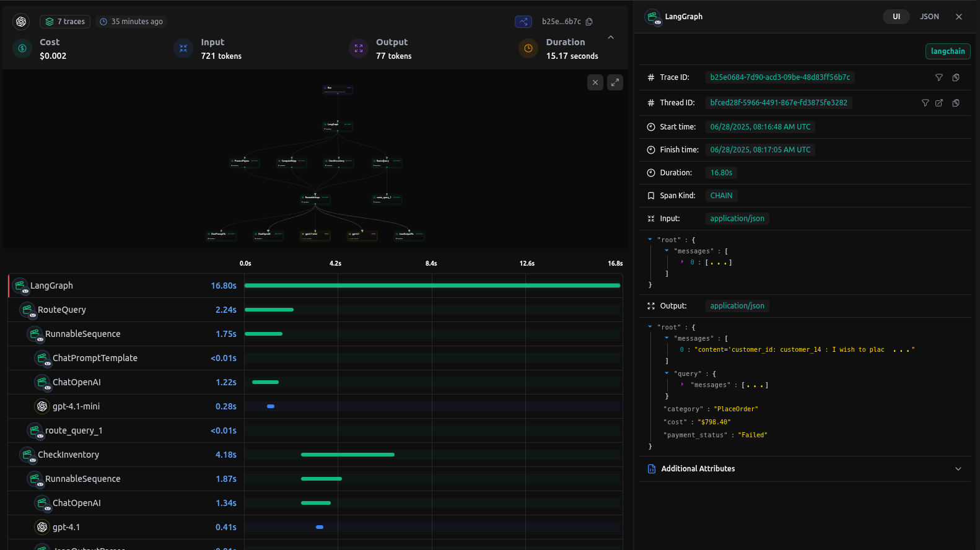Filter by Trace ID
Image resolution: width=980 pixels, height=550 pixels.
click(x=938, y=77)
